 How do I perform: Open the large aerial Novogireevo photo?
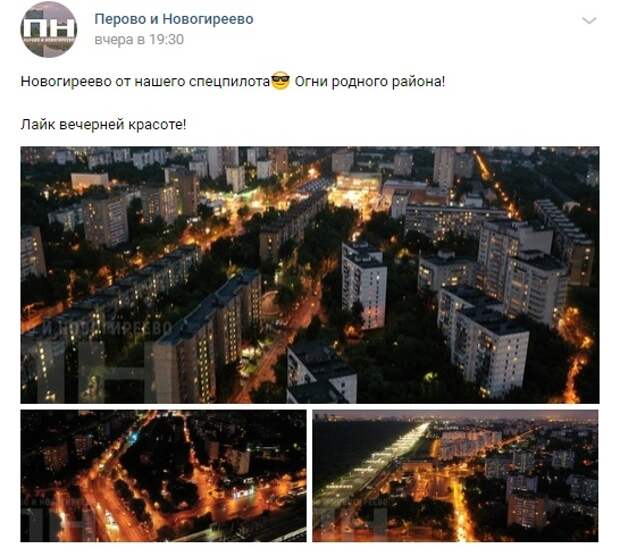click(x=310, y=275)
